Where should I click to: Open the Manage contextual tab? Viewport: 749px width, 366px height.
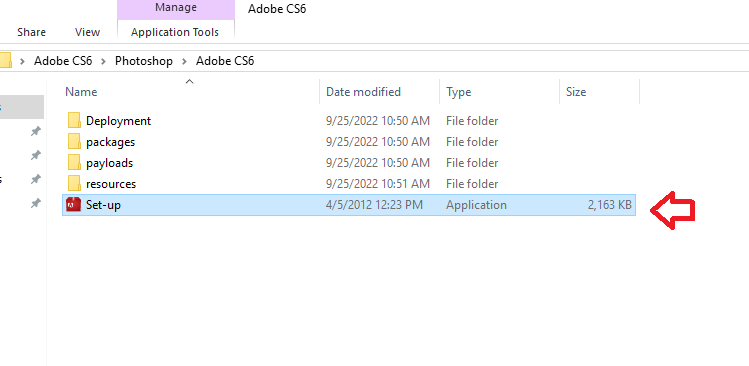tap(176, 8)
